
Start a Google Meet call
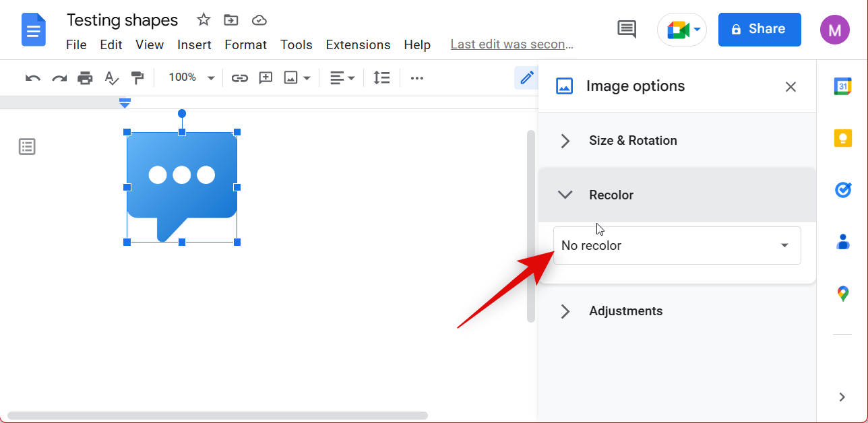(x=682, y=30)
